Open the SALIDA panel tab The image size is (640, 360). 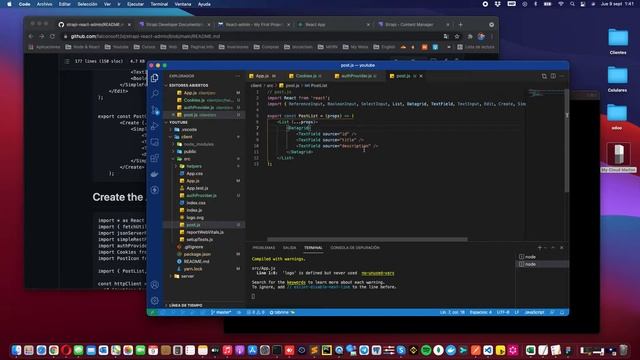[x=289, y=248]
